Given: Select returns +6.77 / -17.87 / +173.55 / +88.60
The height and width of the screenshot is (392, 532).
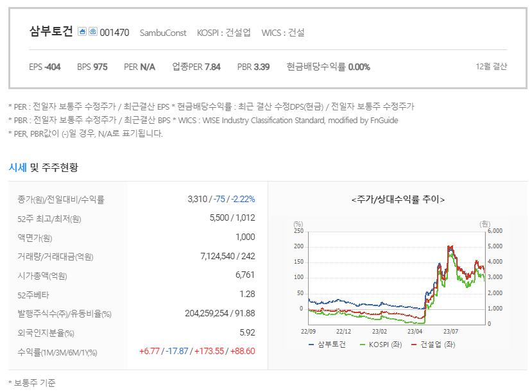Looking at the screenshot, I should [x=197, y=352].
